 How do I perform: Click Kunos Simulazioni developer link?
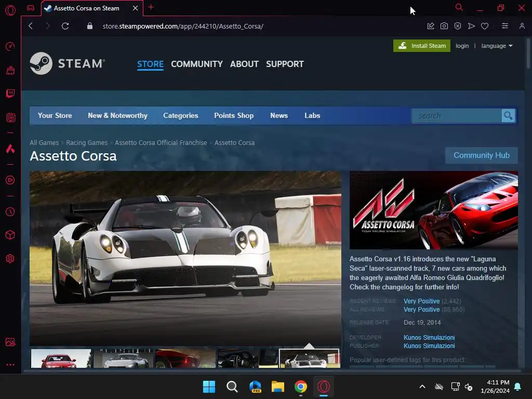click(x=429, y=338)
